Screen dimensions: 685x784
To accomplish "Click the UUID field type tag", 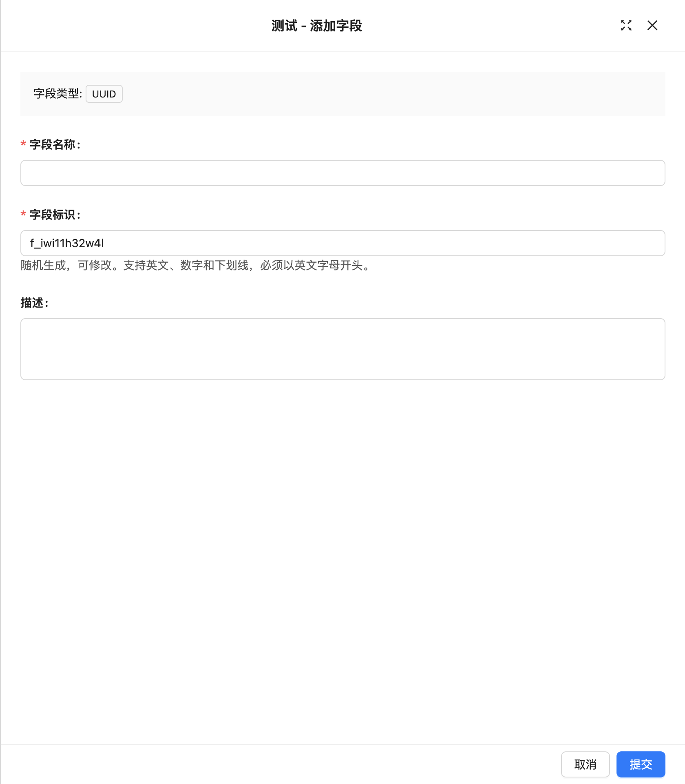I will (x=104, y=94).
